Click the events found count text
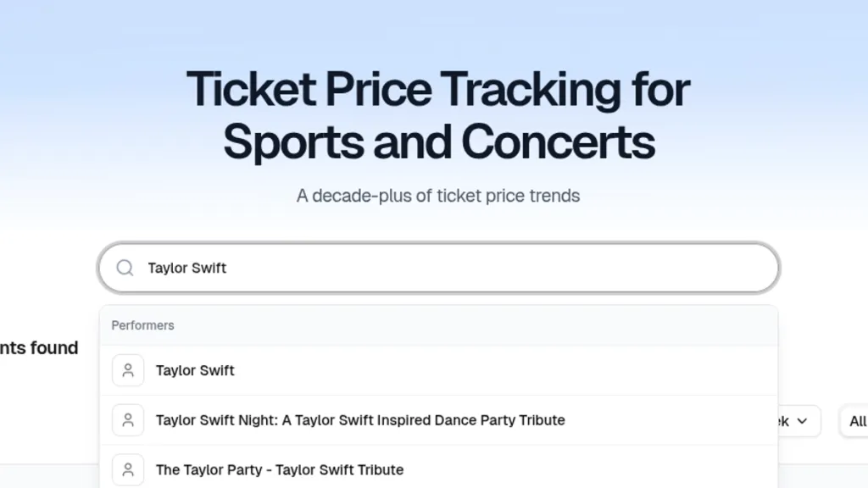Viewport: 868px width, 488px height. (x=39, y=347)
